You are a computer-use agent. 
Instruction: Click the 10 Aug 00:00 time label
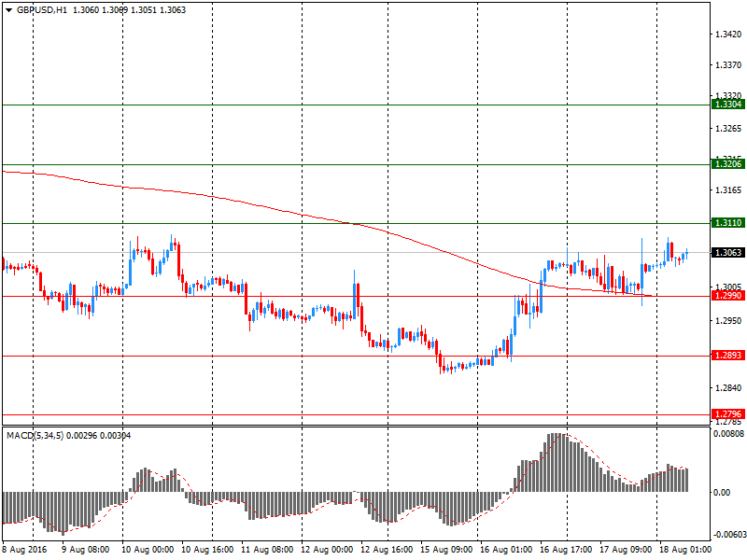pyautogui.click(x=148, y=550)
